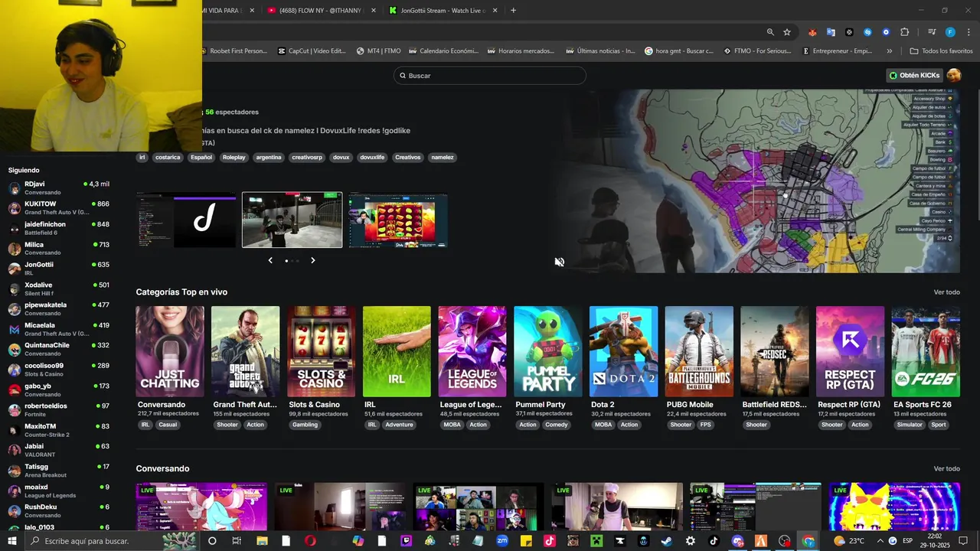Open the Sticky Notes taskbar icon

526,541
